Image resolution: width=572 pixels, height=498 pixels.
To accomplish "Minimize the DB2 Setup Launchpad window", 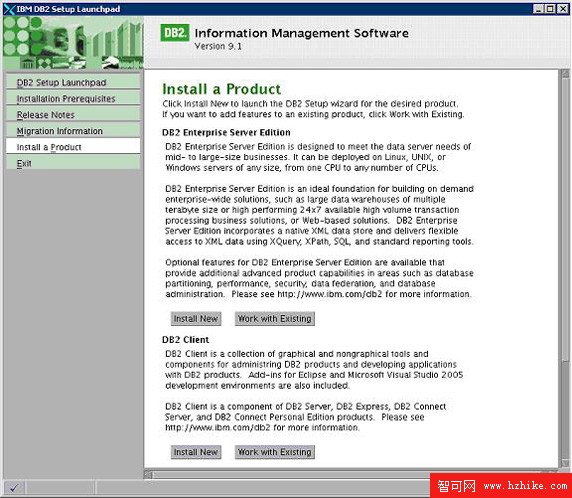I will click(538, 9).
